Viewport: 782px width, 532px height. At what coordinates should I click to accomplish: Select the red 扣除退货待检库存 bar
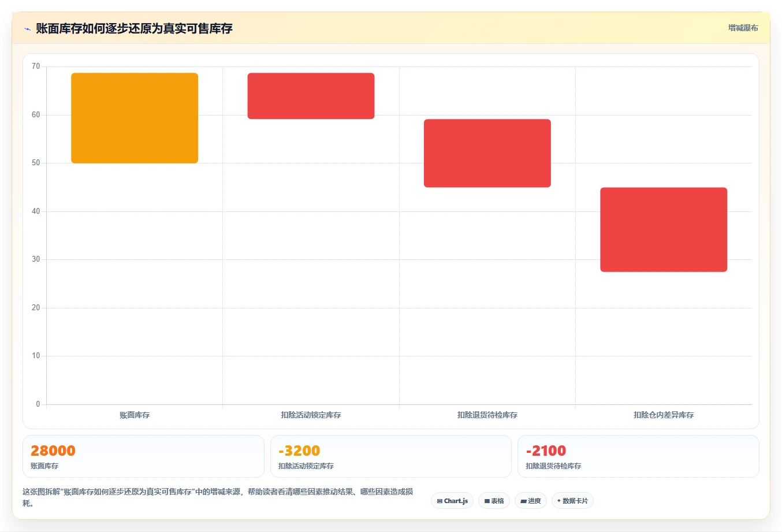[487, 153]
